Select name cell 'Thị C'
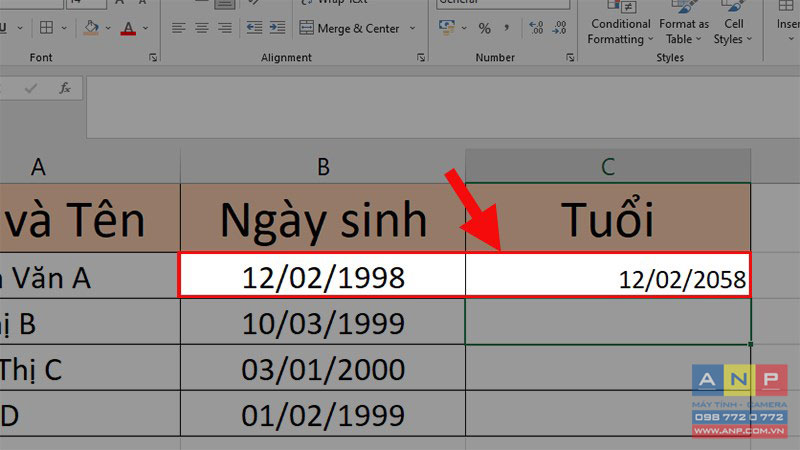This screenshot has width=800, height=450. (90, 368)
